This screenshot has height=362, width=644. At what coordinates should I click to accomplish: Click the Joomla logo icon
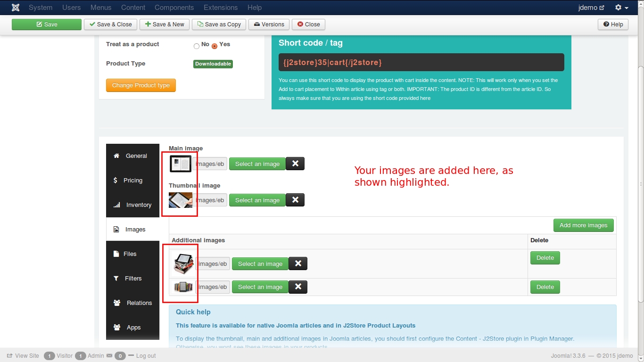tap(16, 8)
